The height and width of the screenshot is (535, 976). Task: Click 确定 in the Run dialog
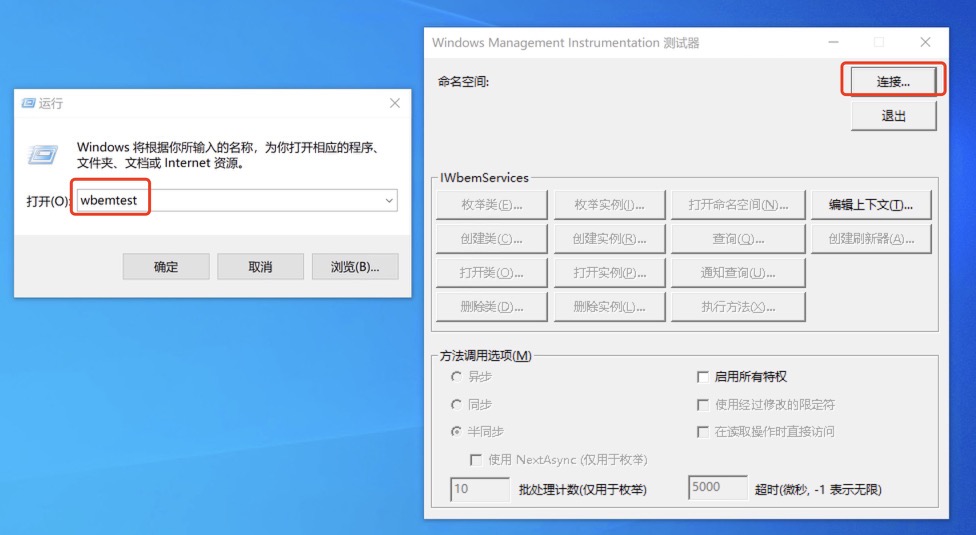(x=166, y=267)
